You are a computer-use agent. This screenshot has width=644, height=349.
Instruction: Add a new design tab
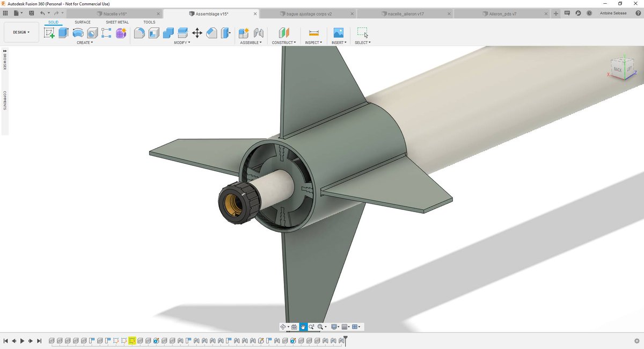pos(556,13)
